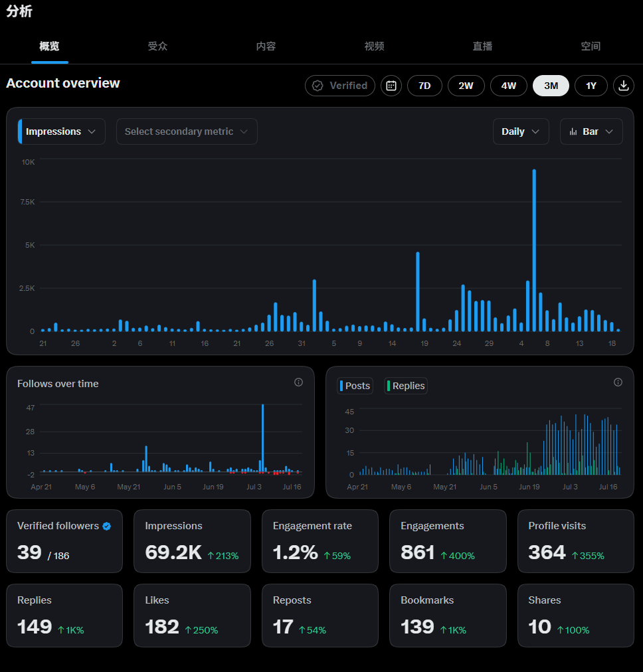The image size is (643, 672).
Task: Open the Engagement rate stat card
Action: coord(320,541)
